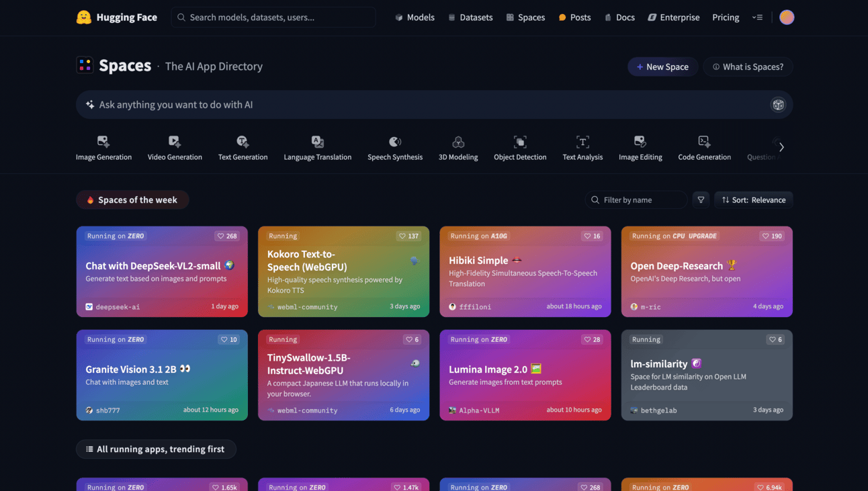Open the Pricing page
Screen dimensions: 868x491
coord(726,17)
